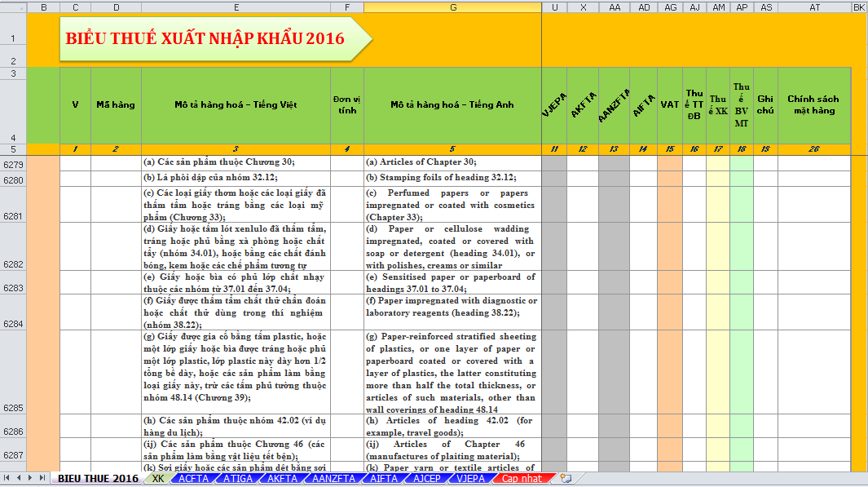This screenshot has width=868, height=487.
Task: Select the '(c) Perfumed papers or papers impregnated' cell
Action: pos(453,205)
